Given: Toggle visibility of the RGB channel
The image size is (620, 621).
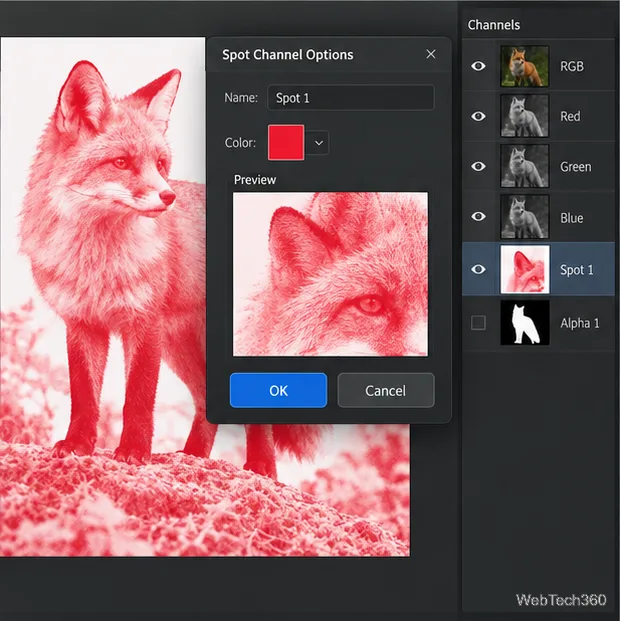Looking at the screenshot, I should (x=478, y=66).
